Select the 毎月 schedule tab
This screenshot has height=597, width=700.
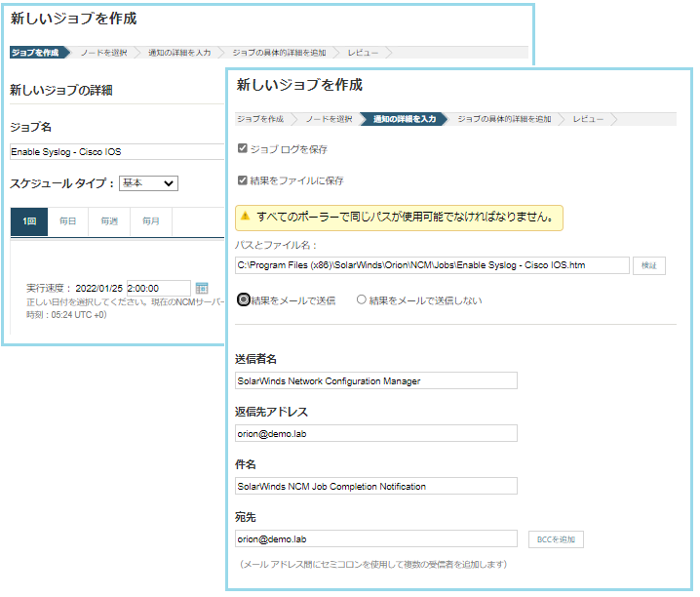(x=151, y=221)
